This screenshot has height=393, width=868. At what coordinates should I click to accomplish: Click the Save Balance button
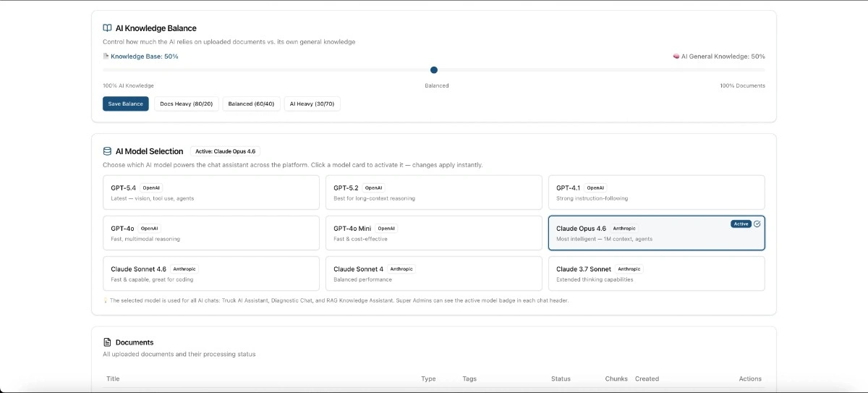coord(126,104)
